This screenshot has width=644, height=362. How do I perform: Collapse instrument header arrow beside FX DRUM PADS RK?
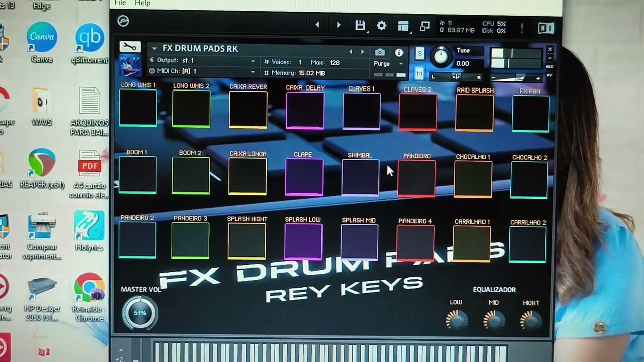coord(154,49)
